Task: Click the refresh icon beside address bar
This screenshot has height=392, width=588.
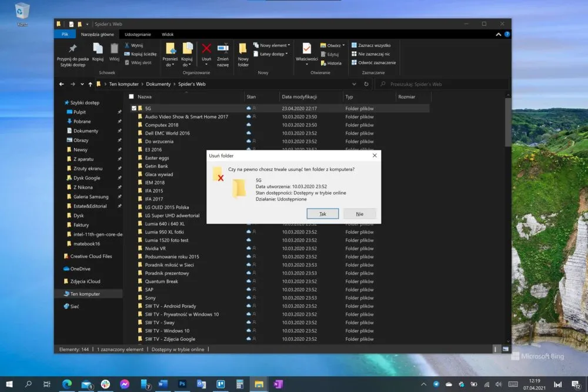Action: click(x=366, y=84)
